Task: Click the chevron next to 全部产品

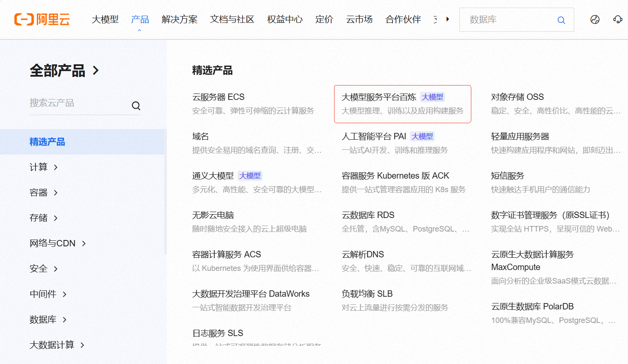Action: coord(96,70)
